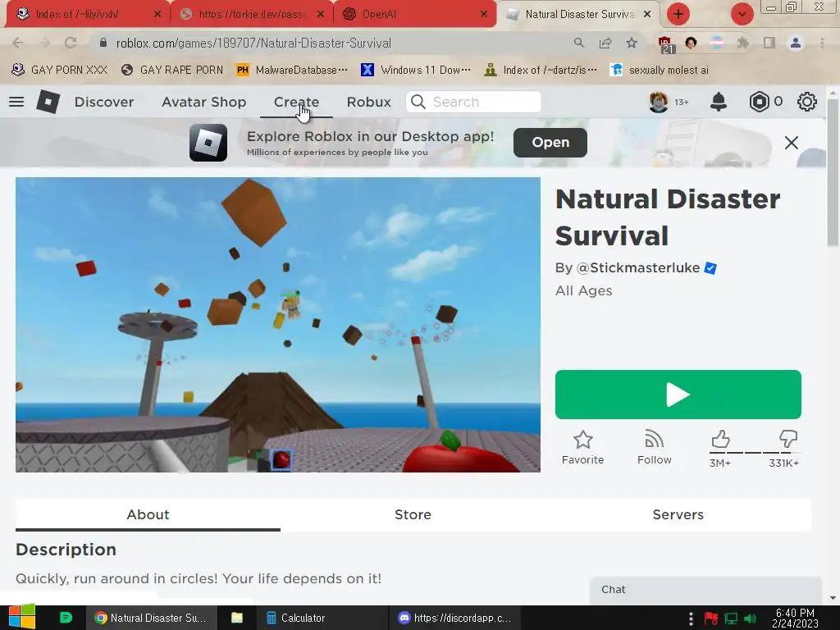Click the taskbar clock showing 6:40 PM

pyautogui.click(x=795, y=619)
